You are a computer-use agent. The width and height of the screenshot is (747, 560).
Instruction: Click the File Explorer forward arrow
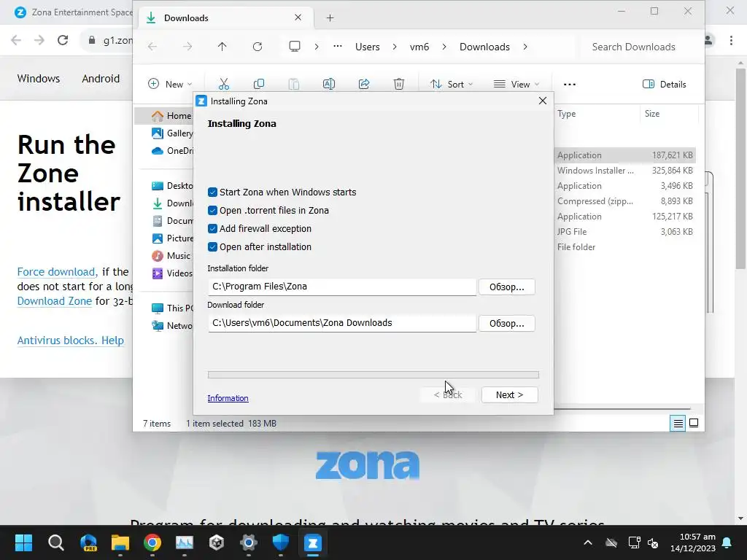(x=187, y=46)
